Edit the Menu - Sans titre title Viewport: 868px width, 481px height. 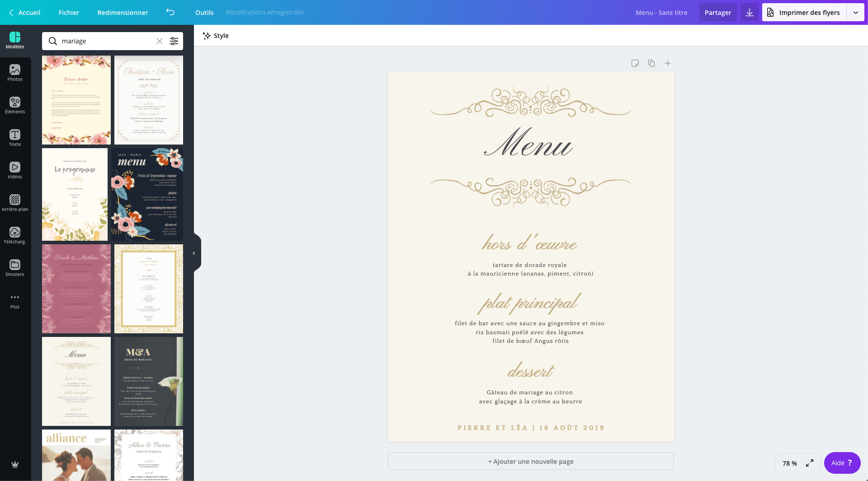coord(661,12)
